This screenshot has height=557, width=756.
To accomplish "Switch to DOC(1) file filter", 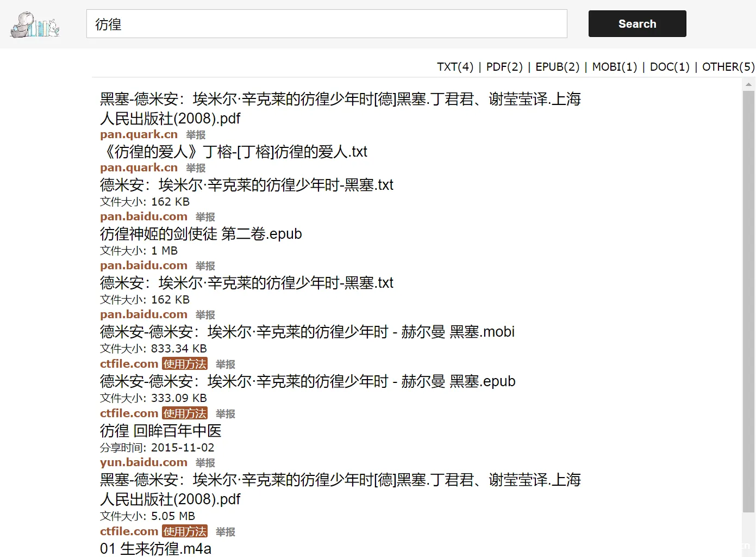I will click(x=669, y=67).
